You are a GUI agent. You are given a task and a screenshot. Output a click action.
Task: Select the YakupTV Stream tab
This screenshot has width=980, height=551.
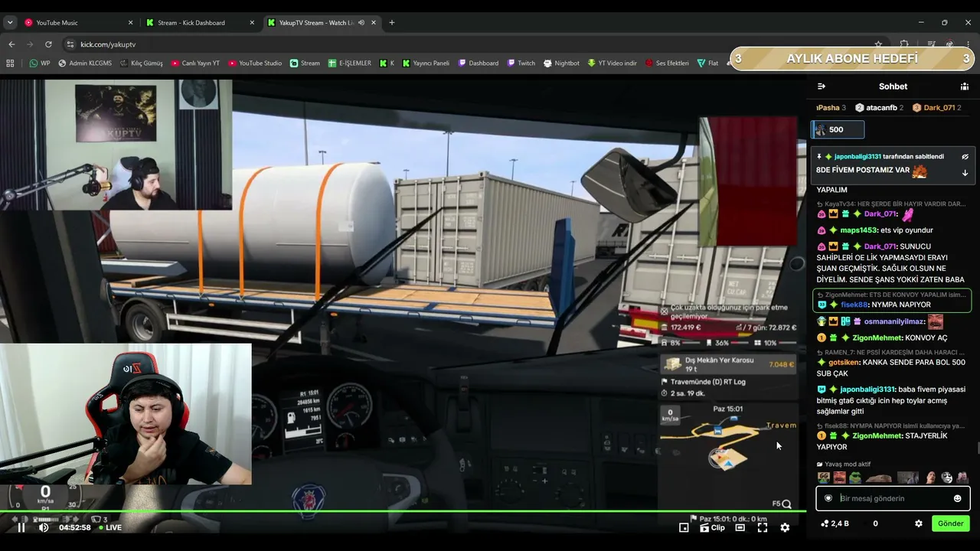pyautogui.click(x=322, y=23)
